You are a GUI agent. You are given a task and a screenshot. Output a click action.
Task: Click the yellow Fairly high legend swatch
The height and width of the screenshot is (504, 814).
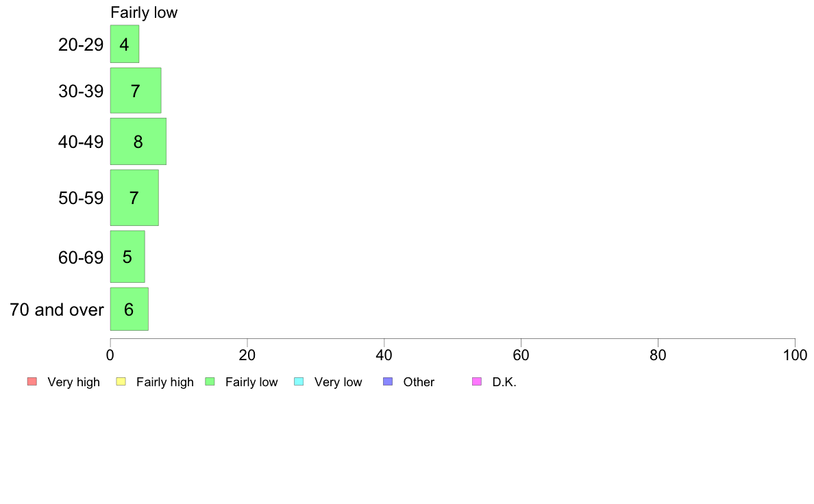[121, 381]
